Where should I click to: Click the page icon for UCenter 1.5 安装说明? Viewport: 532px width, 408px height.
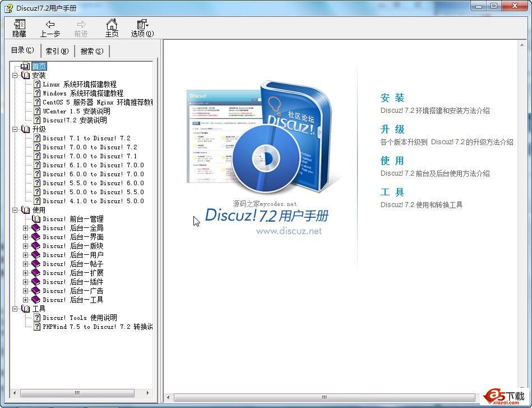37,111
